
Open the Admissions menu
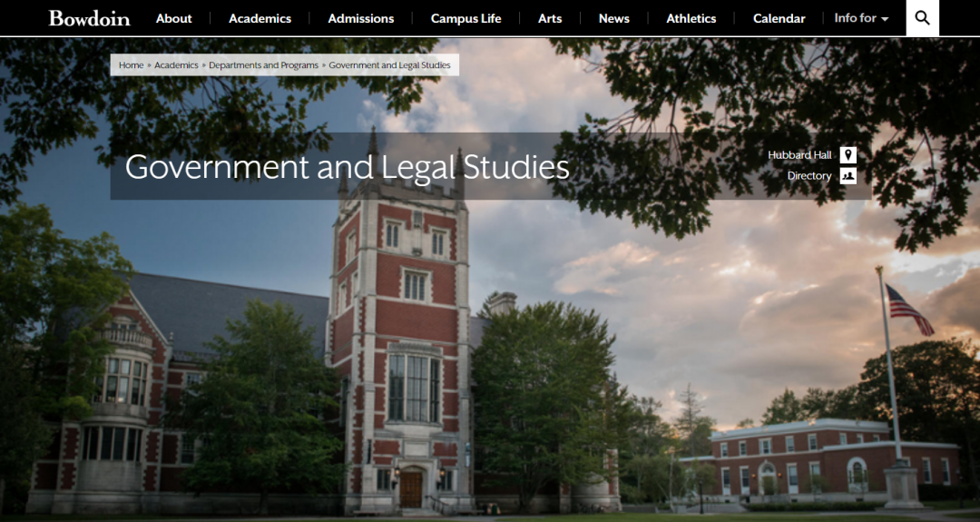361,19
